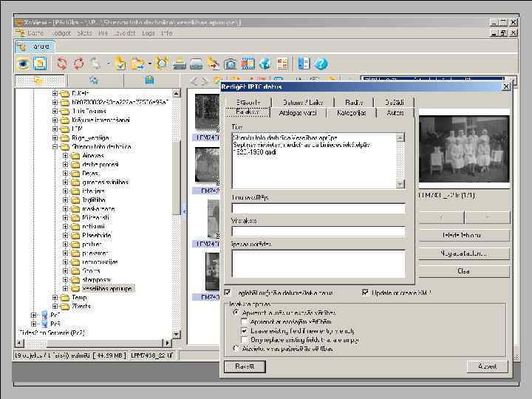Toggle the Update or create XMP checkbox
Image resolution: width=532 pixels, height=399 pixels.
pos(366,293)
